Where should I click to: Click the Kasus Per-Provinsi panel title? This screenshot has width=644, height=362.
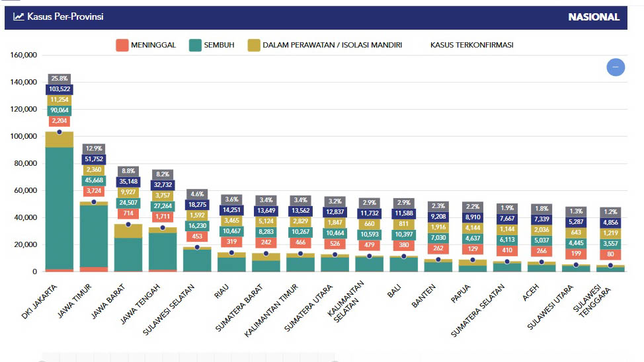click(65, 17)
